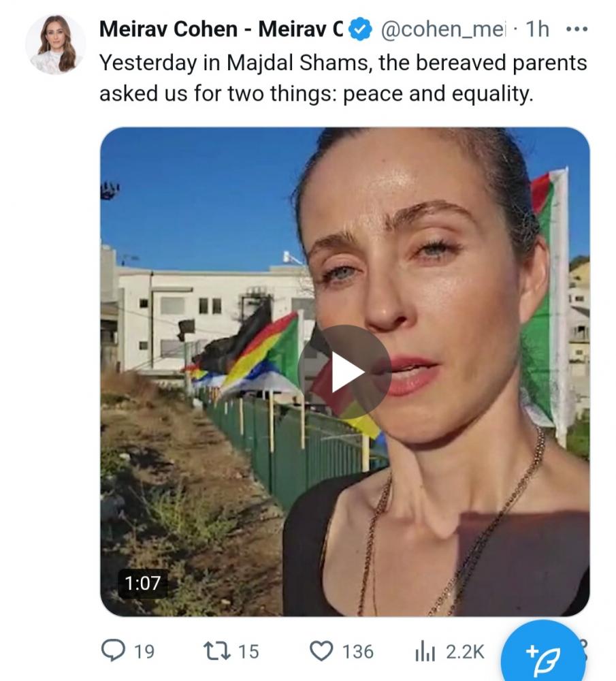Click the retweet count 15

(248, 652)
